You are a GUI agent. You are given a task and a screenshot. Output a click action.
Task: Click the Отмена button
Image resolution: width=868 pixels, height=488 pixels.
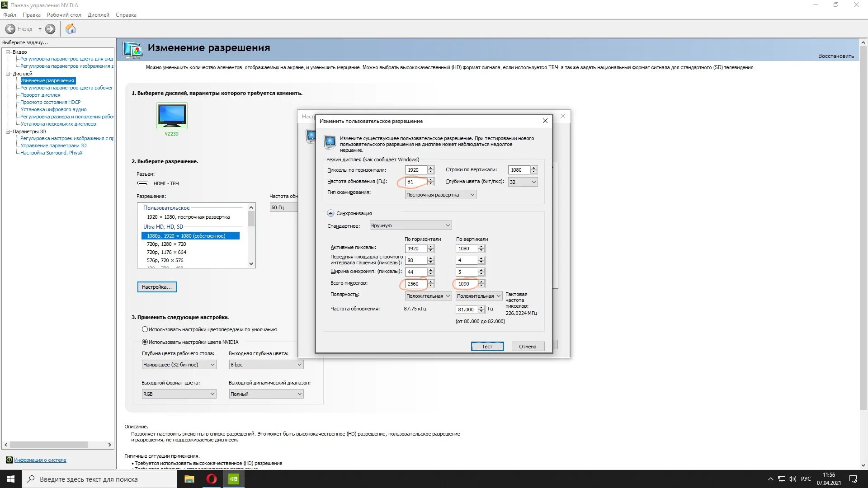[x=528, y=347]
